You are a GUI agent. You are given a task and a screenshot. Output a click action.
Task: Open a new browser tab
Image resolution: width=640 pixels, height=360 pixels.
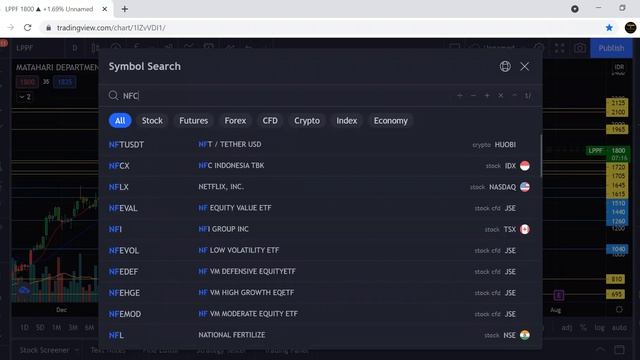tap(124, 9)
